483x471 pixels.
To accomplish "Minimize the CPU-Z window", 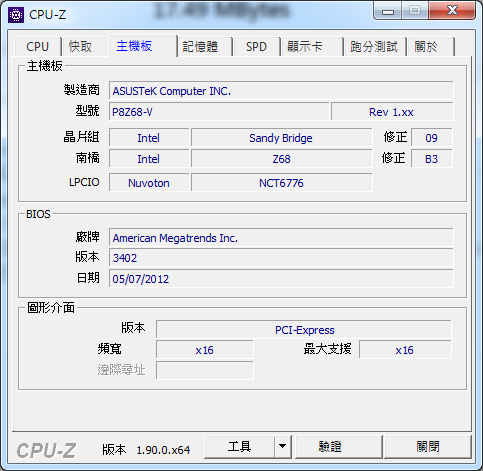I will click(x=388, y=12).
